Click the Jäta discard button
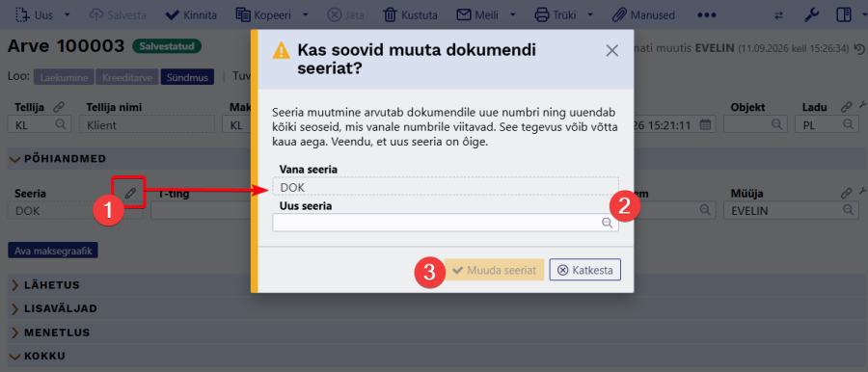 click(345, 15)
